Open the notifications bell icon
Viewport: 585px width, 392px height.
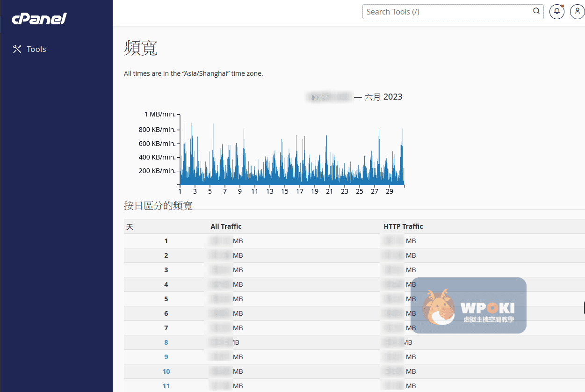pos(556,12)
